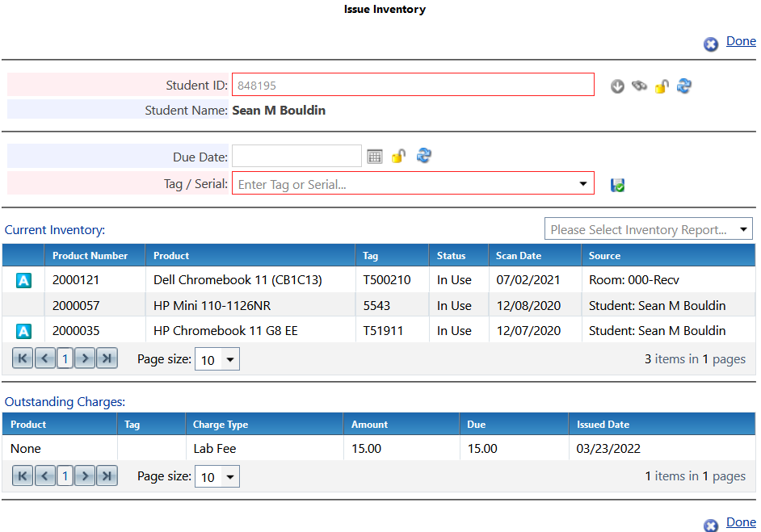761x532 pixels.
Task: Sort by Status column header
Action: coord(451,256)
